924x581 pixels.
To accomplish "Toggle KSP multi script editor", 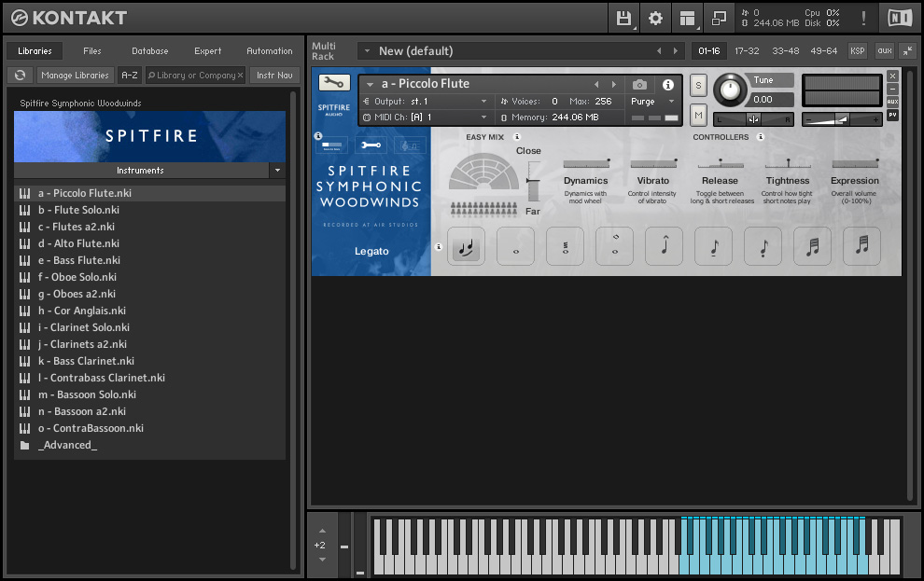I will (858, 51).
